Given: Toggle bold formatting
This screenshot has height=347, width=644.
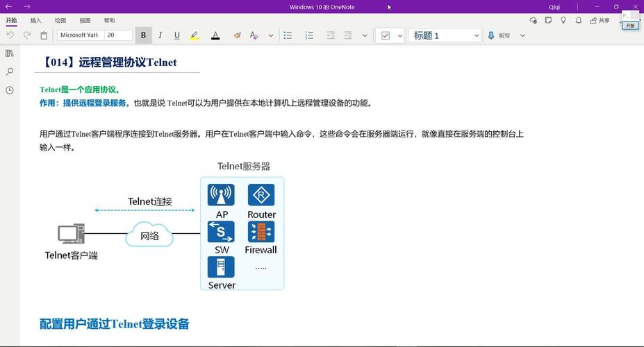Looking at the screenshot, I should tap(143, 35).
